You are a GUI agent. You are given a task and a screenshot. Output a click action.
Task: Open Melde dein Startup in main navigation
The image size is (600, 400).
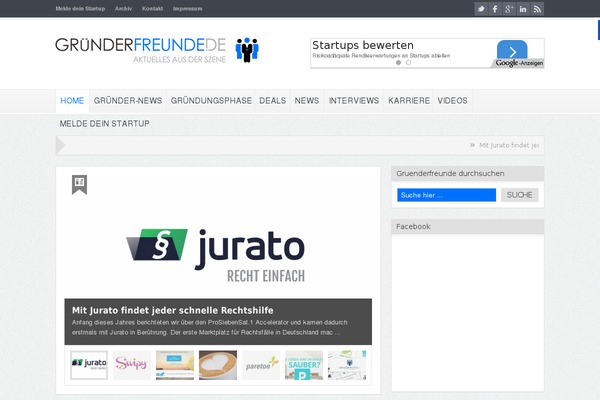click(x=104, y=124)
